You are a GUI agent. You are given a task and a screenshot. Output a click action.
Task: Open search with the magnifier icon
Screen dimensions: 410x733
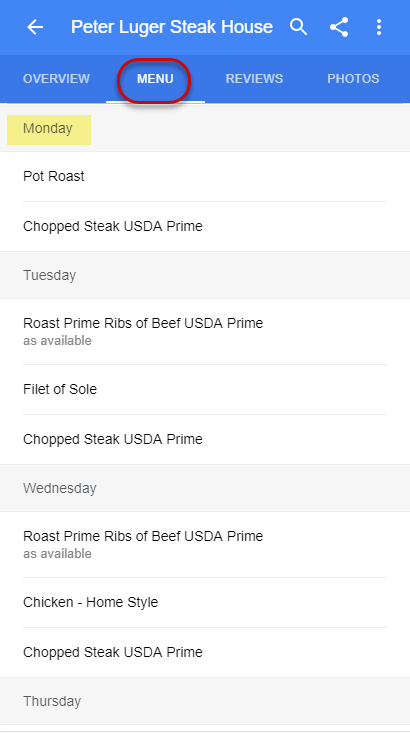pyautogui.click(x=298, y=27)
